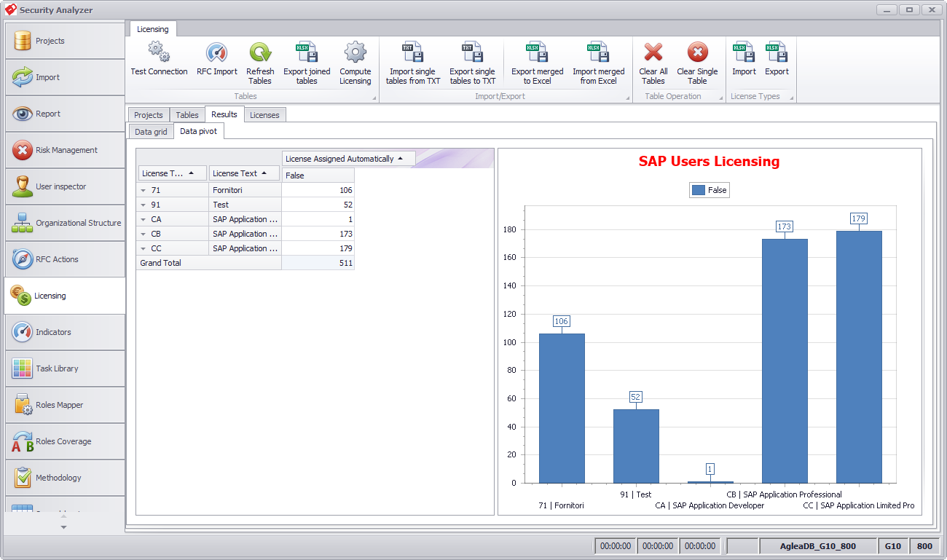Viewport: 947px width, 560px height.
Task: Switch to the Tables tab
Action: (x=187, y=115)
